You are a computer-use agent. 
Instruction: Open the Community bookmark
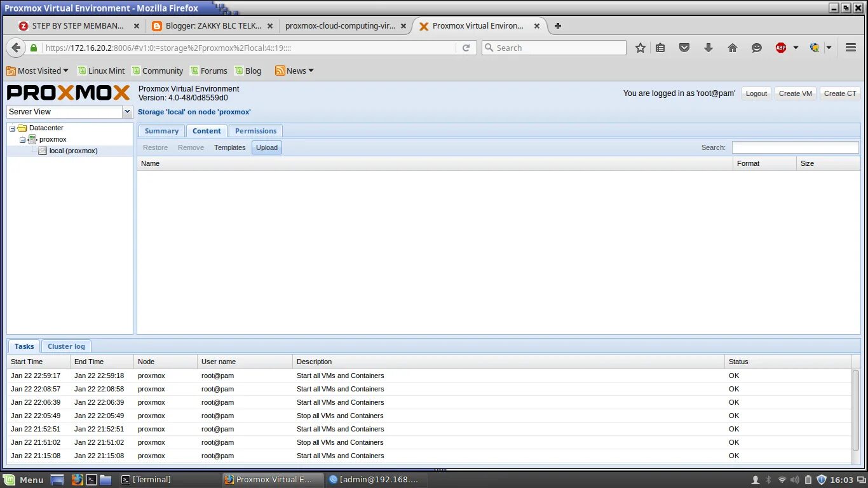[x=157, y=71]
